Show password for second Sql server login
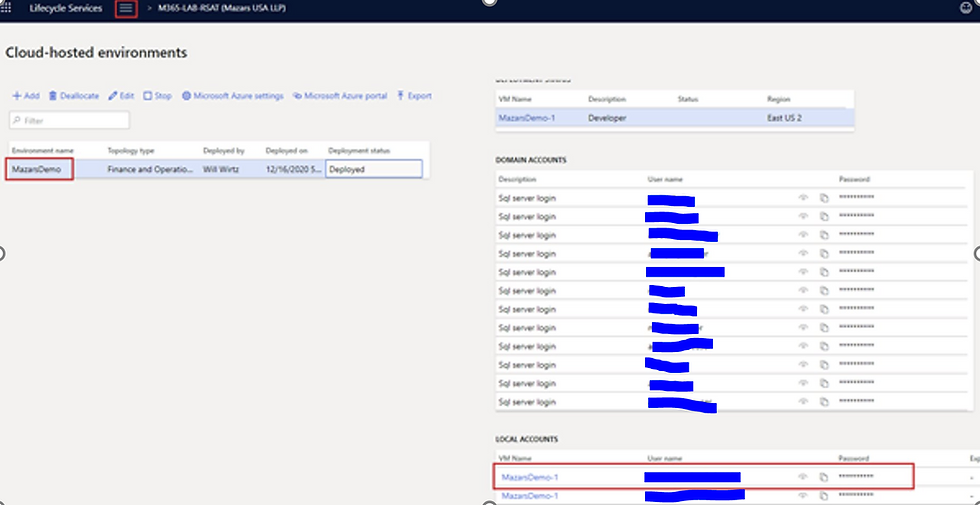 803,216
